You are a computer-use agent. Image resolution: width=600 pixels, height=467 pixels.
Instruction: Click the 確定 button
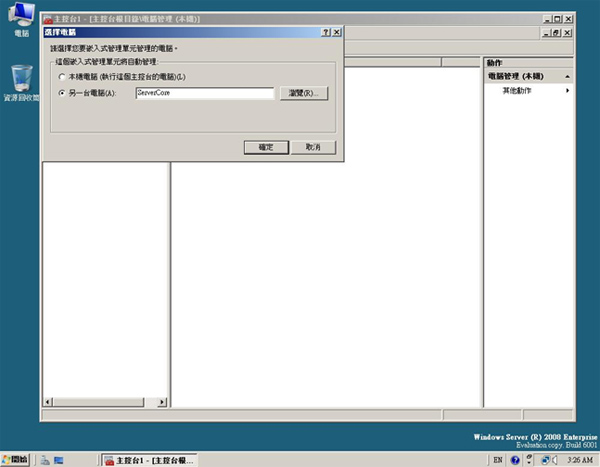(x=266, y=146)
